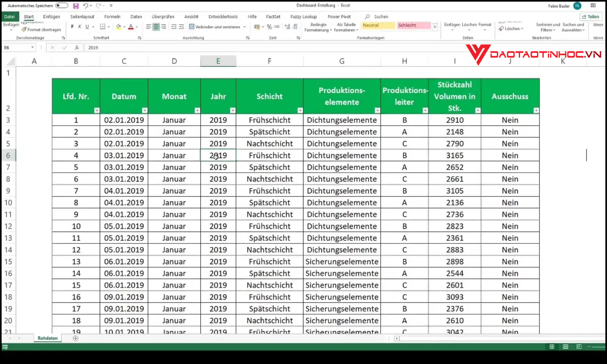Click the Undo arrow icon
Screen dimensions: 607x364
click(85, 6)
